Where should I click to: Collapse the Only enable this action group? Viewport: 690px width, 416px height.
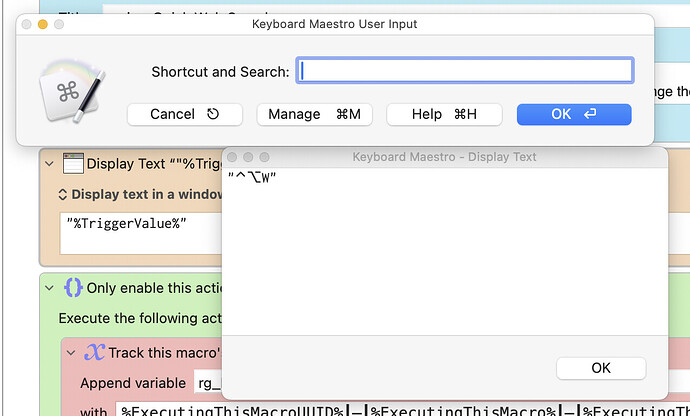pos(50,288)
